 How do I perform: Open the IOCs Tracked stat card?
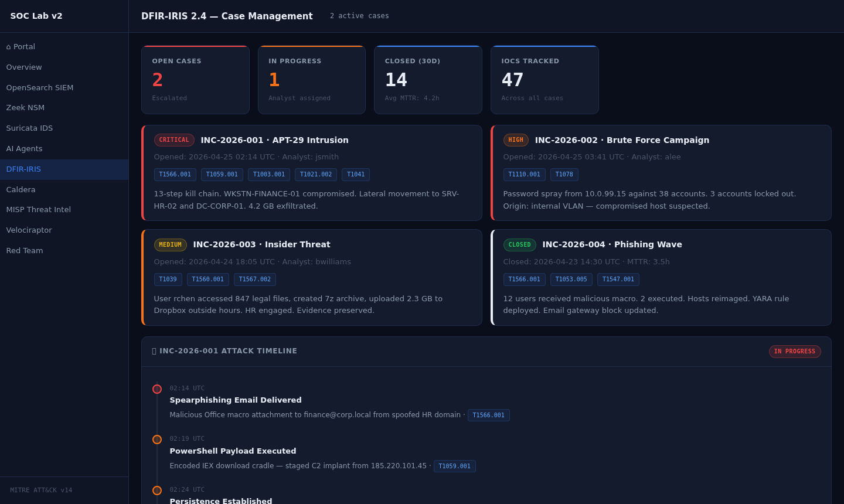click(x=544, y=80)
